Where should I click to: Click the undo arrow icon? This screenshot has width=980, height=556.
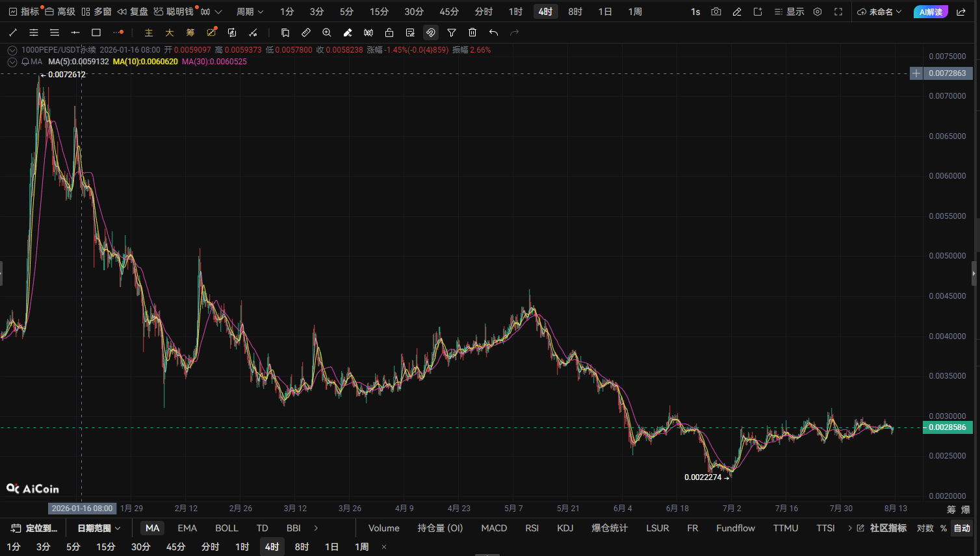[494, 32]
